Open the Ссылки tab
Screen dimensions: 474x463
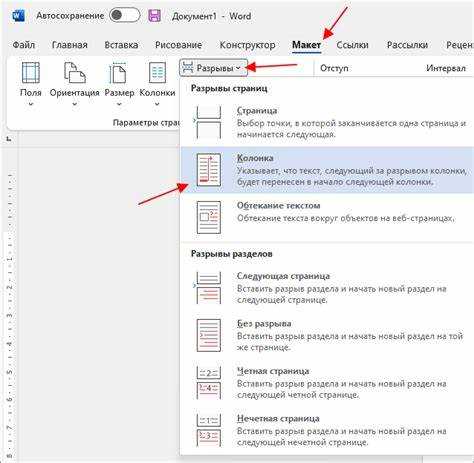coord(352,45)
